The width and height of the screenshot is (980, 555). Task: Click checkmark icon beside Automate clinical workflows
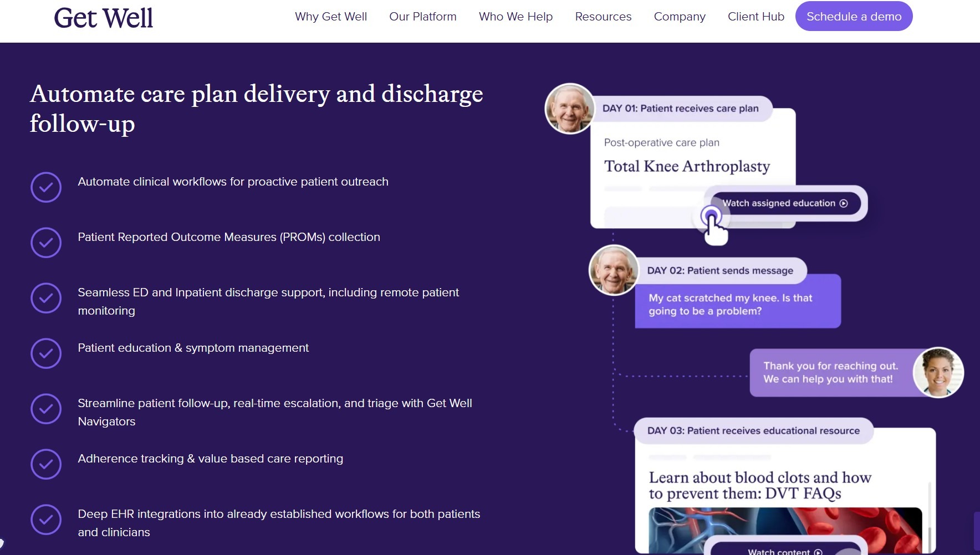pyautogui.click(x=46, y=187)
